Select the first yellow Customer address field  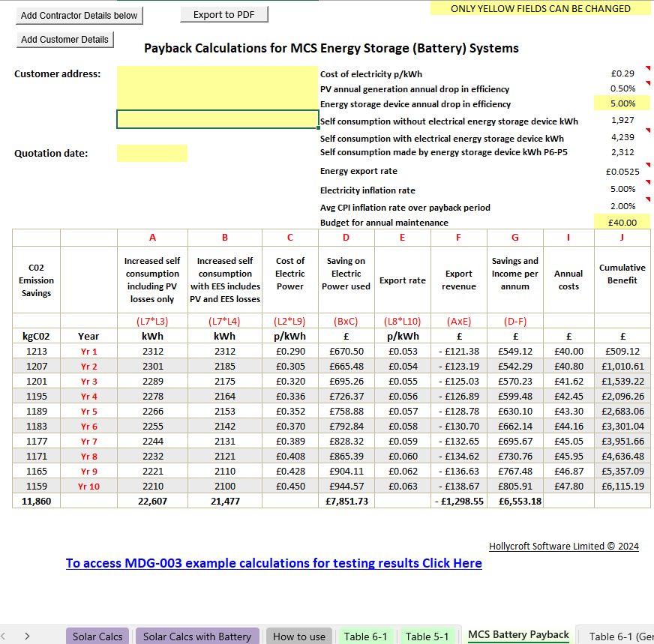click(217, 73)
